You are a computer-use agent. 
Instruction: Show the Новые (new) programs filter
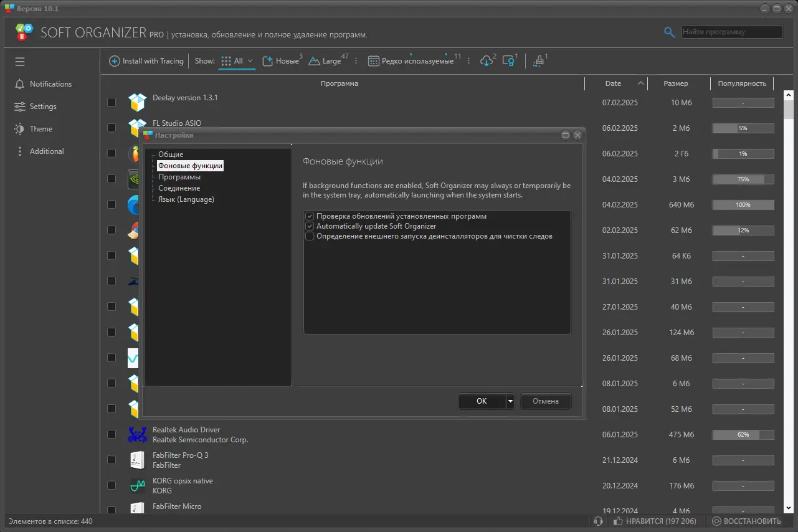[x=282, y=61]
